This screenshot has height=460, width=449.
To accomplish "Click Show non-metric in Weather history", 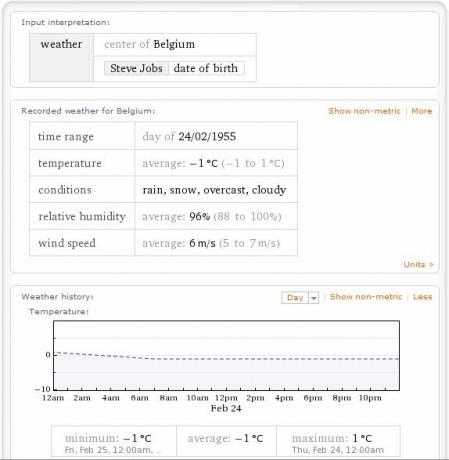I will click(x=366, y=297).
